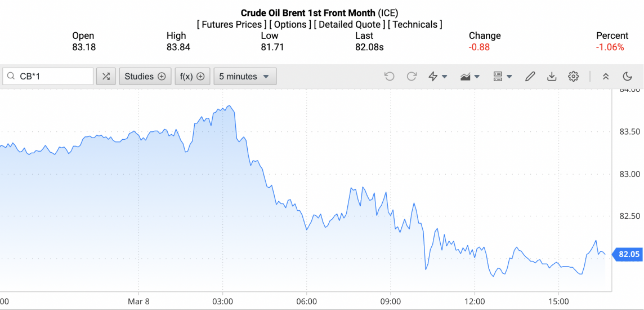This screenshot has width=644, height=310.
Task: Open the f(x) expressions button
Action: [x=192, y=77]
